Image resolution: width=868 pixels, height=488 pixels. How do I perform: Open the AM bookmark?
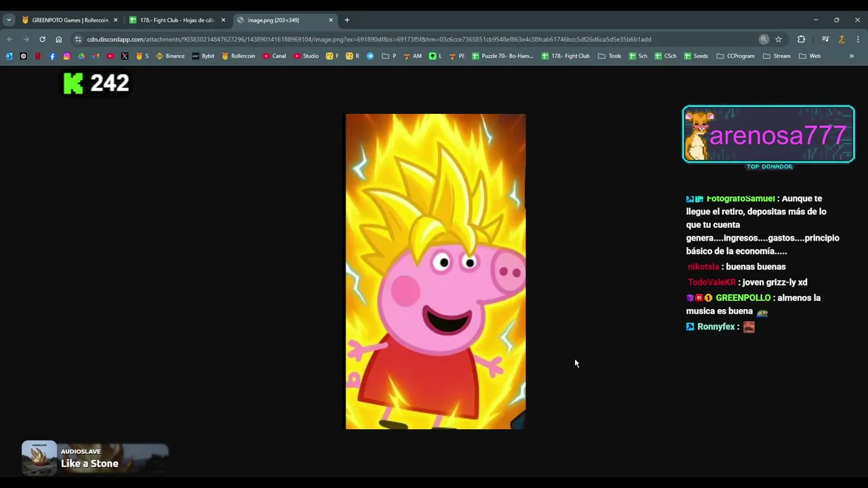point(412,56)
